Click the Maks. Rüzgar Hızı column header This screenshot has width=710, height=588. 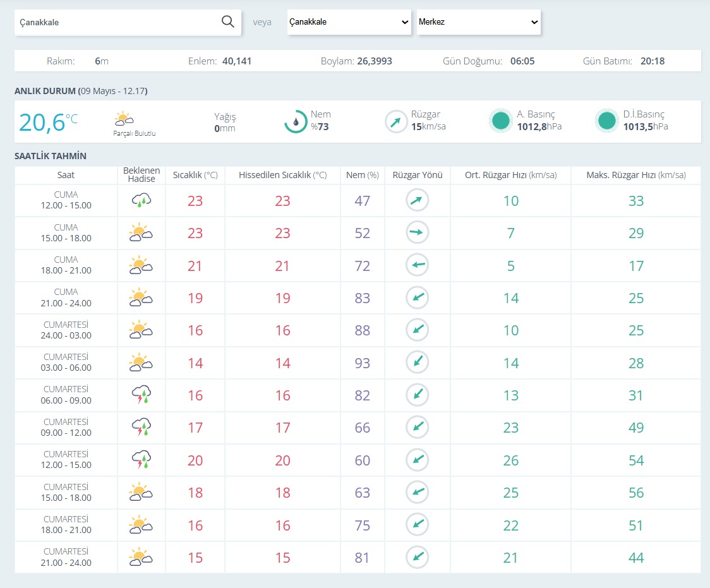(636, 175)
